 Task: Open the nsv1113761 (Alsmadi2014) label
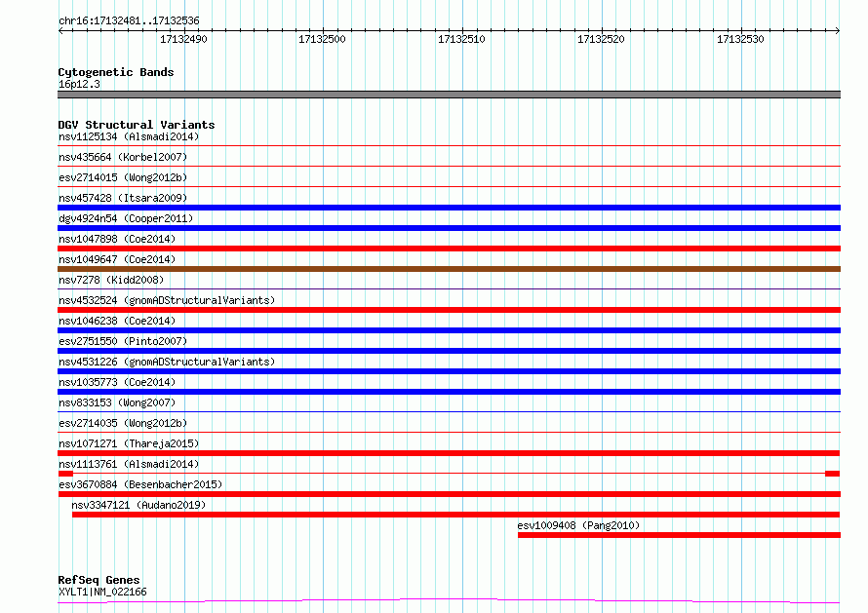(x=129, y=464)
